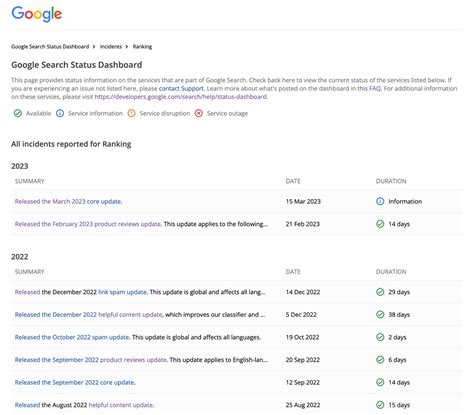Click DATE column header in 2023 table
Viewport: 474px width, 415px height.
pos(293,181)
